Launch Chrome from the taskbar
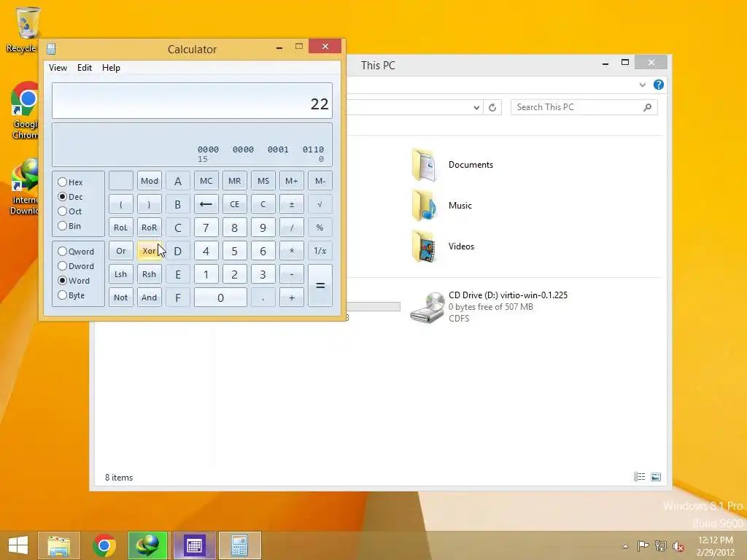The height and width of the screenshot is (560, 747). coord(104,545)
